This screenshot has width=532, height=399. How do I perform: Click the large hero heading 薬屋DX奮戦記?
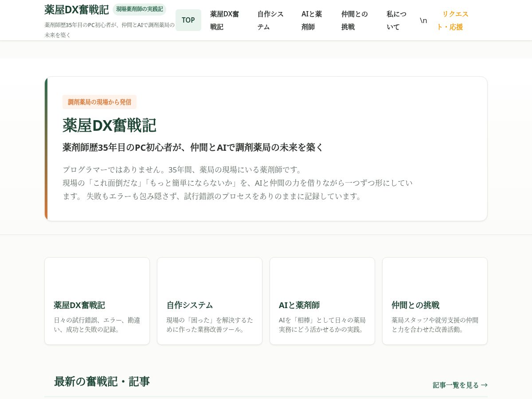109,125
